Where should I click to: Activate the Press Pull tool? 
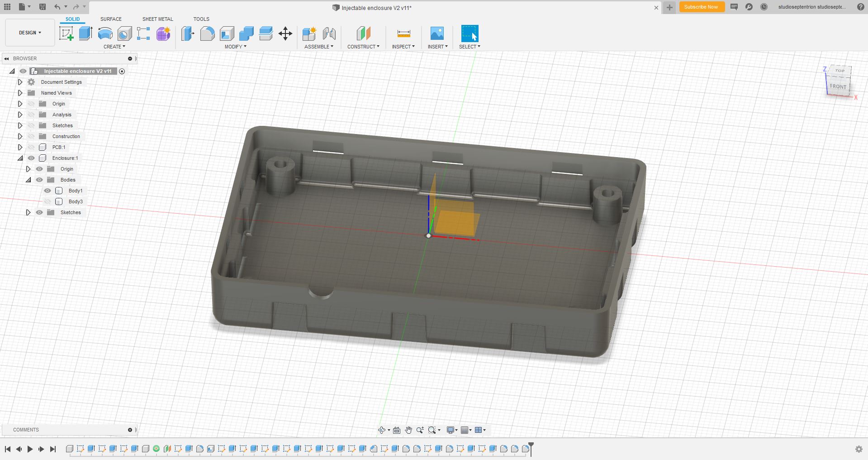coord(187,34)
